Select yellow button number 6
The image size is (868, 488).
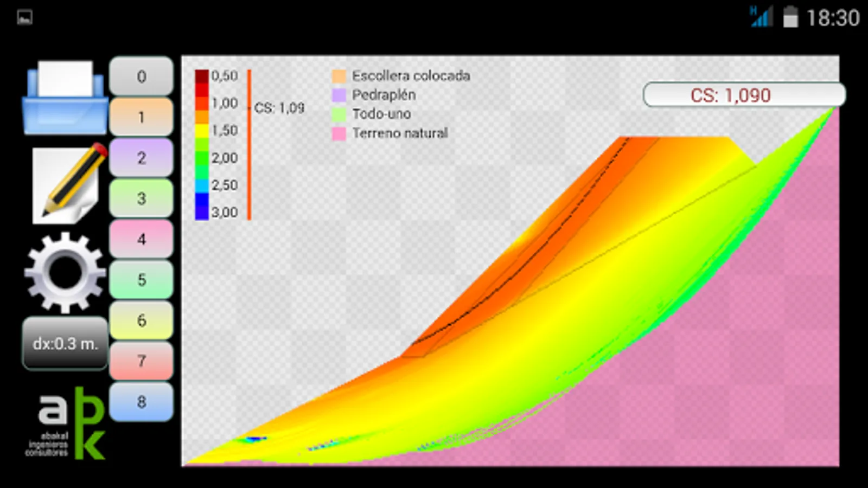pyautogui.click(x=141, y=320)
